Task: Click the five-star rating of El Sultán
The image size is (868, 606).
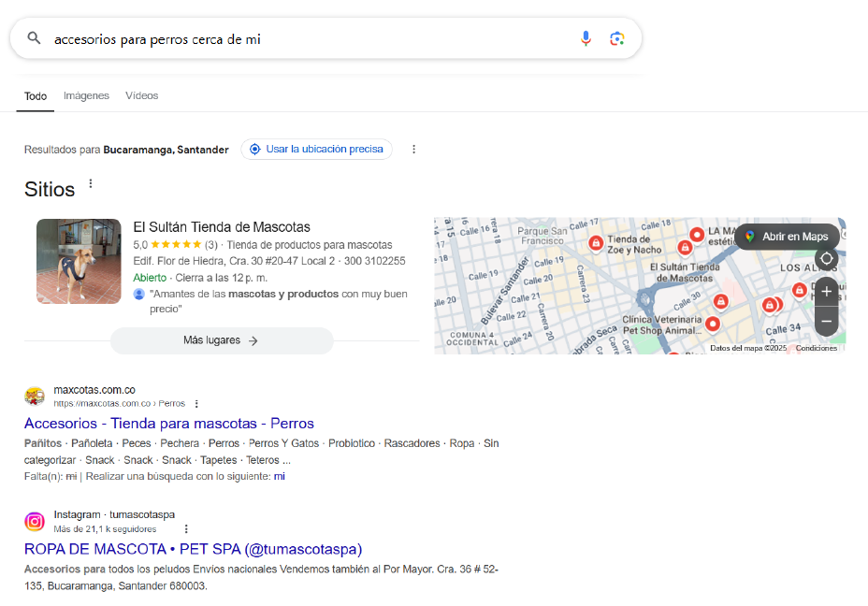Action: pos(176,245)
